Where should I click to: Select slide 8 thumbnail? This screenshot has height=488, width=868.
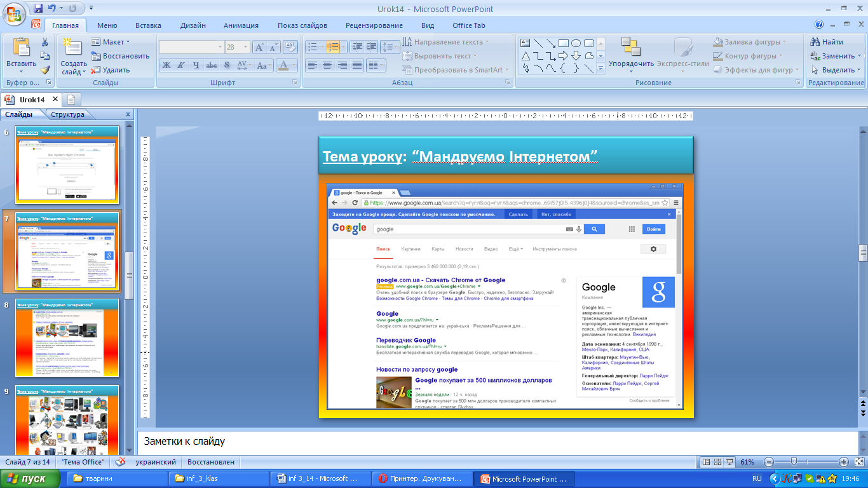coord(67,337)
